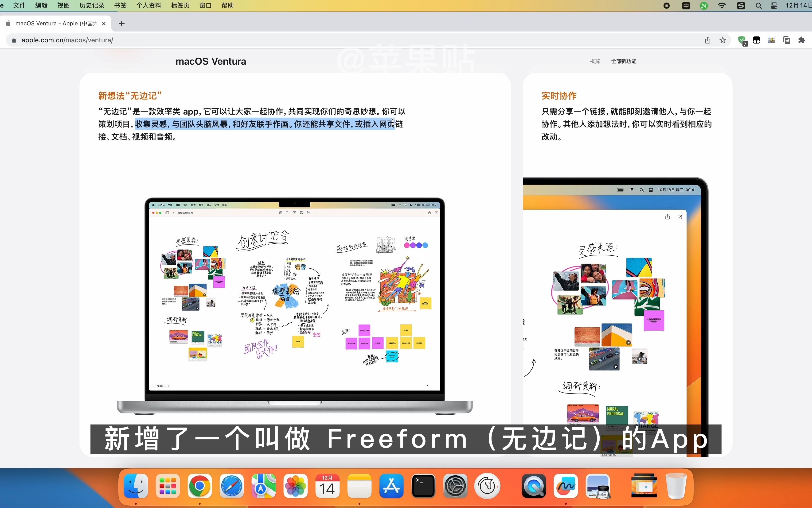812x508 pixels.
Task: Open the green N menu bar icon
Action: click(x=704, y=6)
